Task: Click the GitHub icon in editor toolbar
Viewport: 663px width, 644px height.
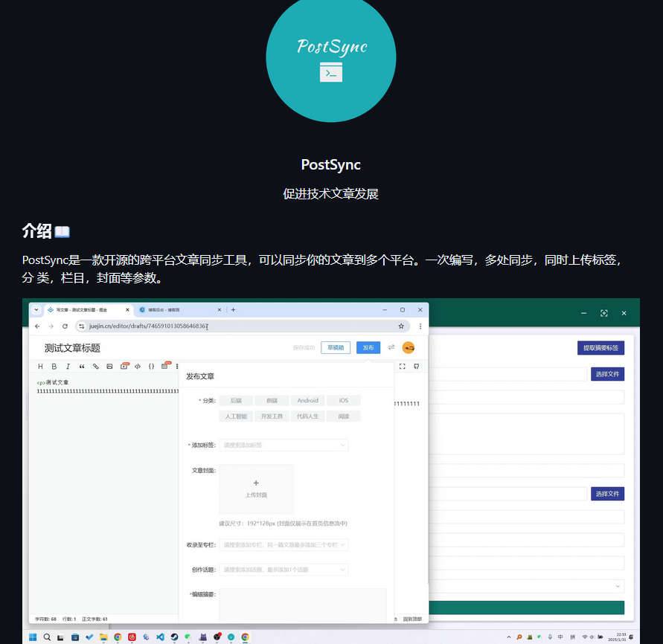Action: pos(417,367)
